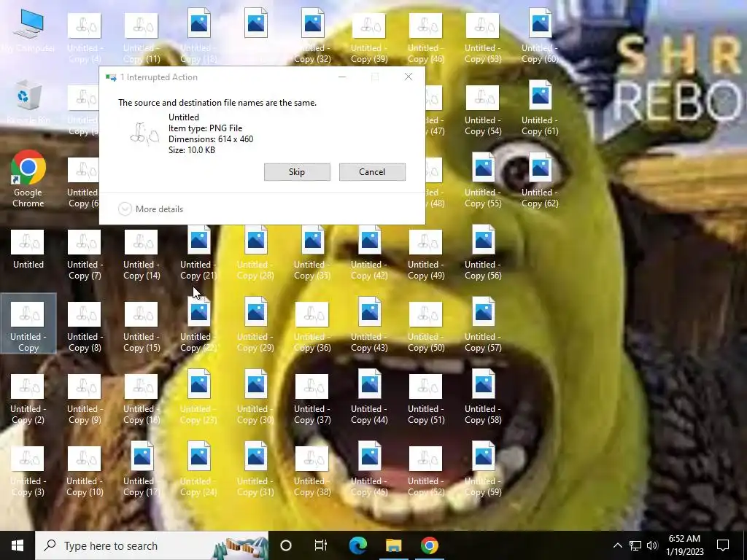Expand More details in the dialog
Screen dimensions: 747x560
(150, 209)
